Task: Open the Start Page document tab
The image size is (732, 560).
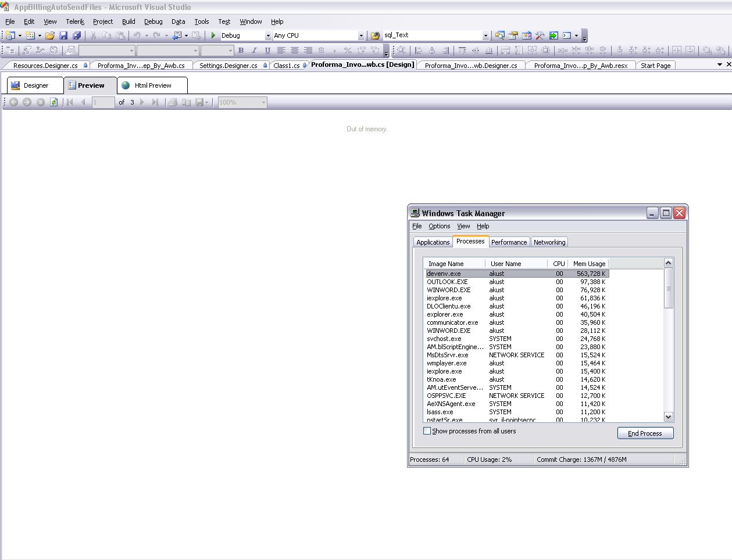Action: pos(655,66)
